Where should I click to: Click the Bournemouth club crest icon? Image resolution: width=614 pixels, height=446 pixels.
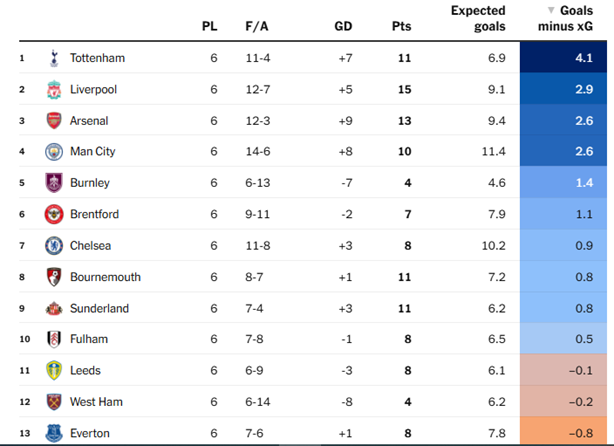pos(53,277)
